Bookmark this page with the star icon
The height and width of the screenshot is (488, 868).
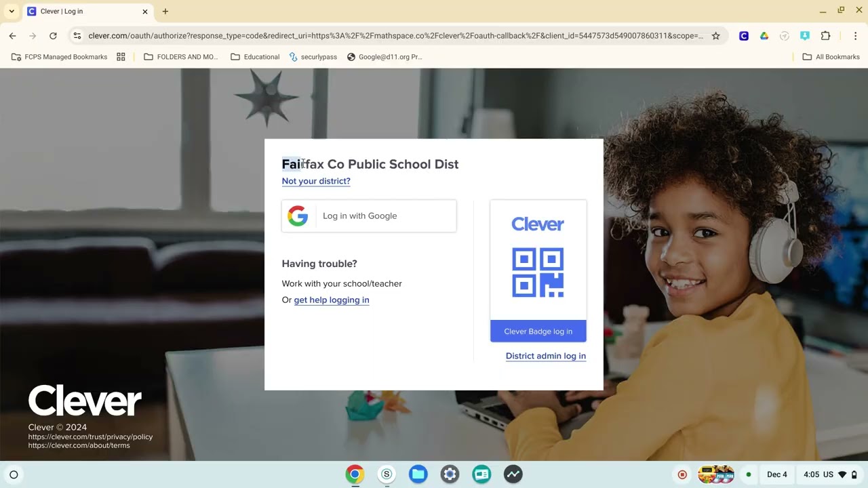(x=715, y=36)
